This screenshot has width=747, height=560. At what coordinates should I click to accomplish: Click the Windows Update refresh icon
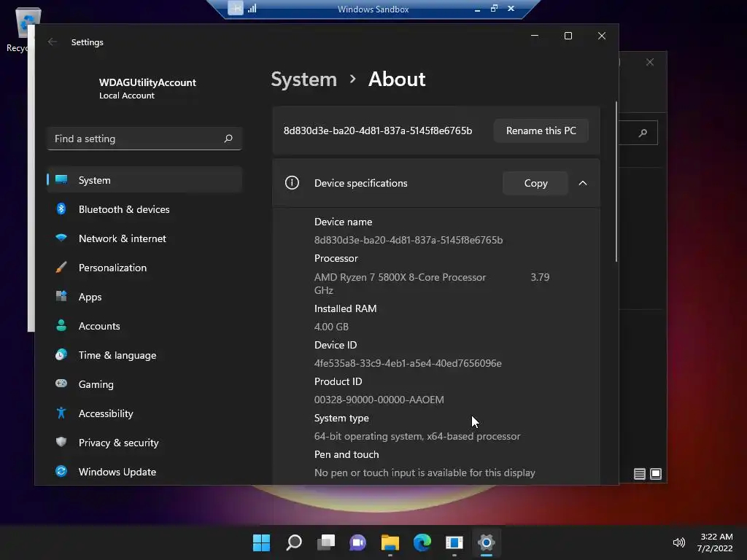(61, 472)
